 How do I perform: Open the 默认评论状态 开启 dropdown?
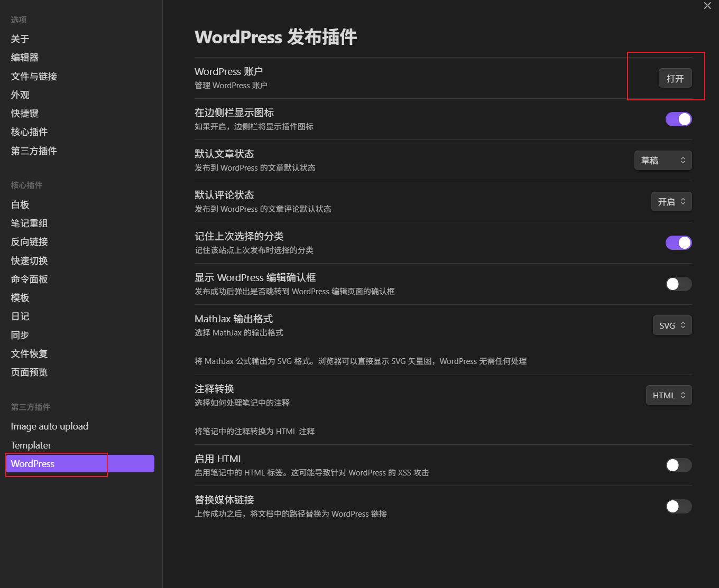[671, 201]
